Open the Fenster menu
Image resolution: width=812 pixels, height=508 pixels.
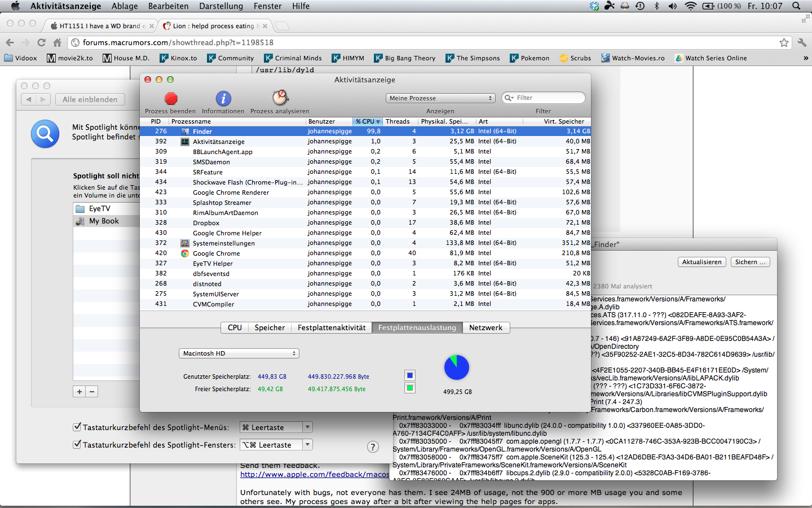(x=268, y=6)
